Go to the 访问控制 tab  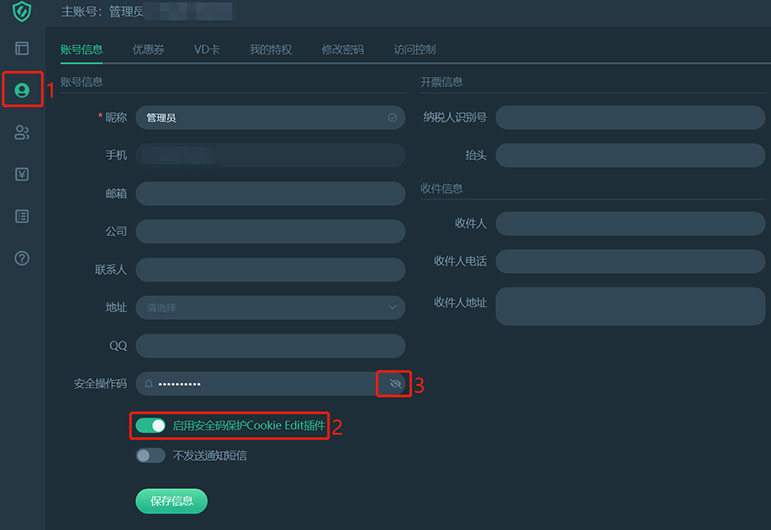(x=414, y=49)
